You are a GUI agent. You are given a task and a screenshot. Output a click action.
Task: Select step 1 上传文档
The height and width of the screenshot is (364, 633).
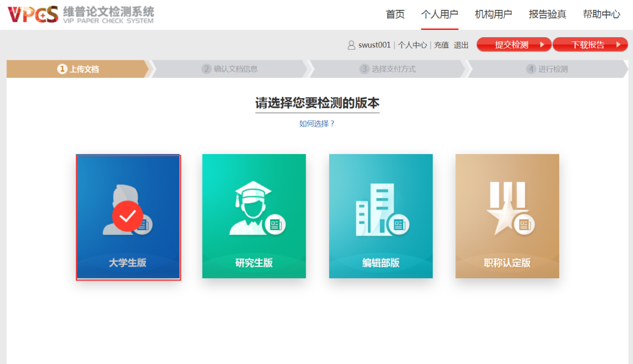tap(78, 69)
